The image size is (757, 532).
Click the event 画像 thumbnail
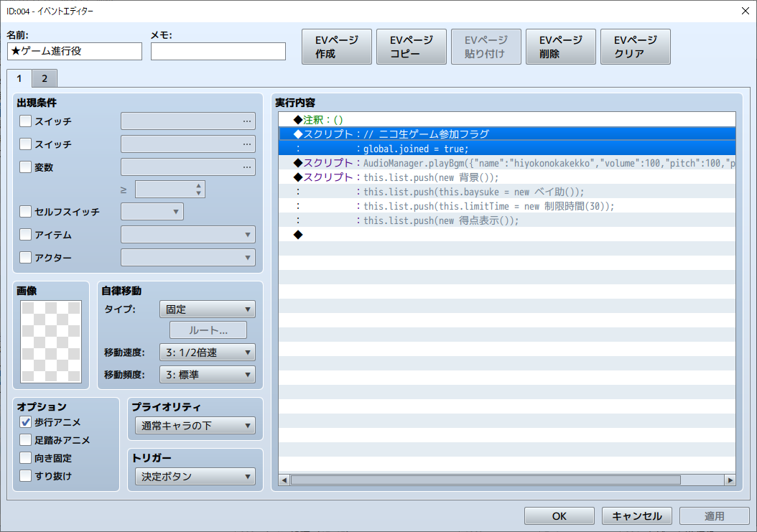(x=51, y=342)
